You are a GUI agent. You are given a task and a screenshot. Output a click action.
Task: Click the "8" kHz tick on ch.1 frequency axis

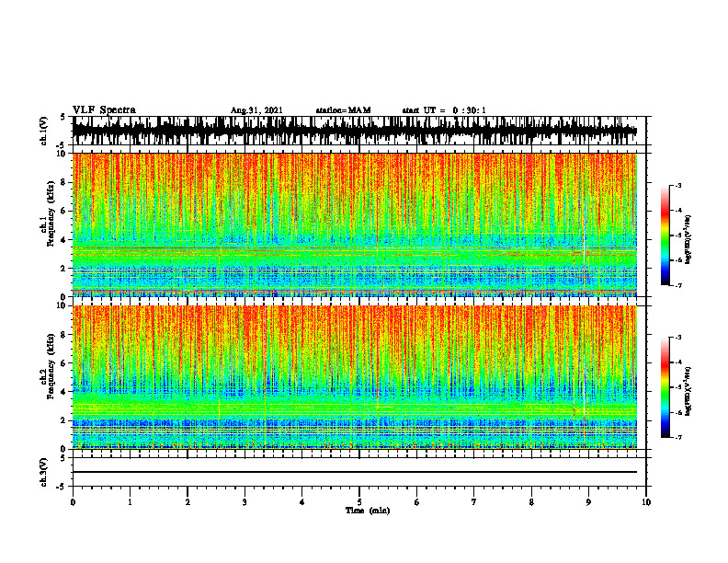(x=64, y=182)
